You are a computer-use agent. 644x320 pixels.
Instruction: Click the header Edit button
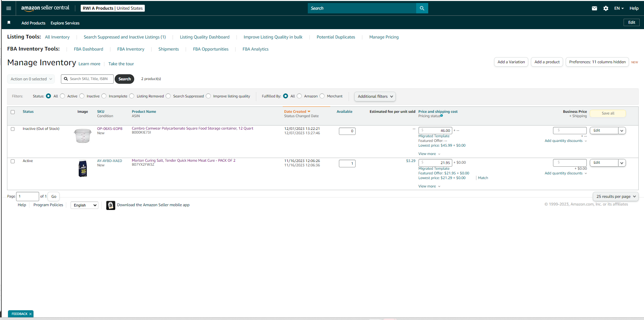pyautogui.click(x=632, y=22)
